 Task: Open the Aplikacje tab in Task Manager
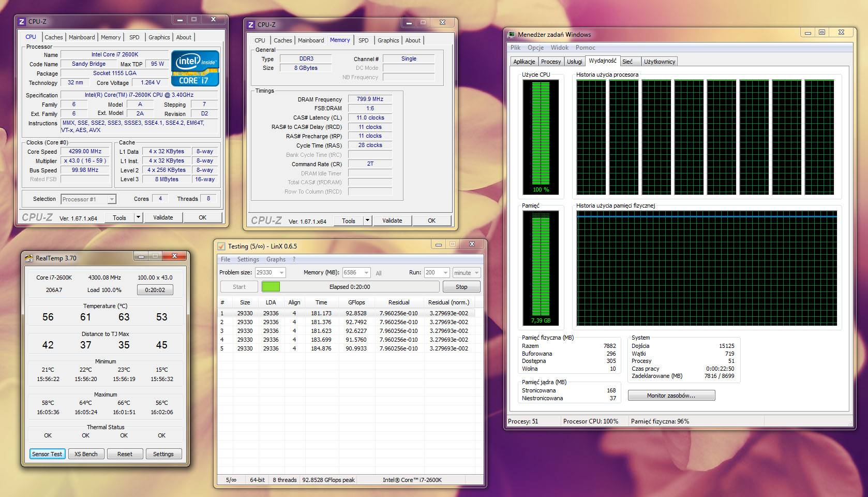click(x=524, y=62)
